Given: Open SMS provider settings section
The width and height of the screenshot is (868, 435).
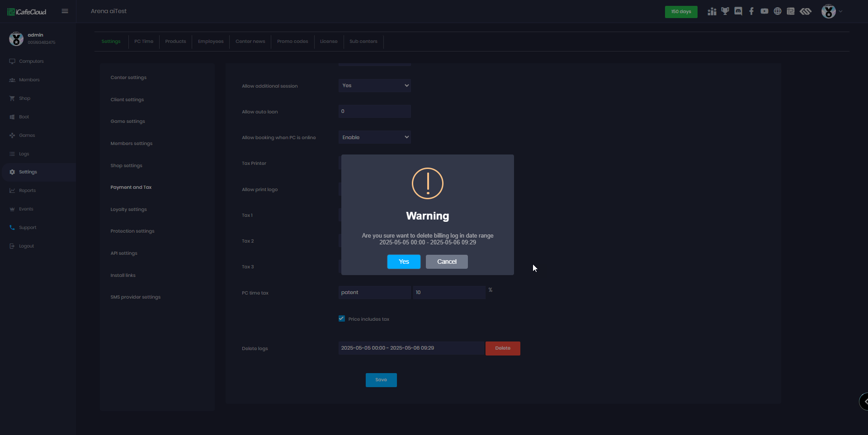Looking at the screenshot, I should (136, 297).
